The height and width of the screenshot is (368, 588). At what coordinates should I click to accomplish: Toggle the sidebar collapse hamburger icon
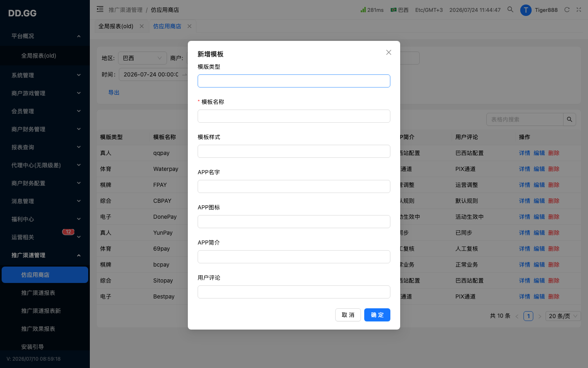tap(100, 9)
